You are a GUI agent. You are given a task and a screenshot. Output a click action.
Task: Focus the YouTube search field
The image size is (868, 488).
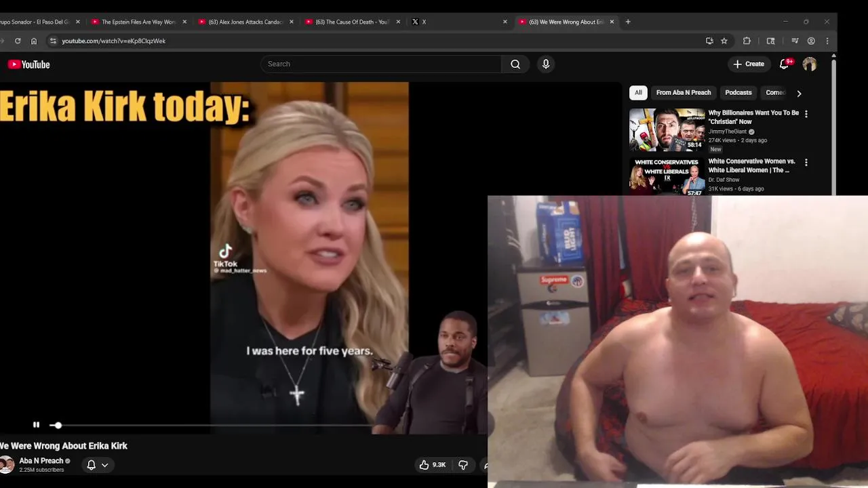381,64
